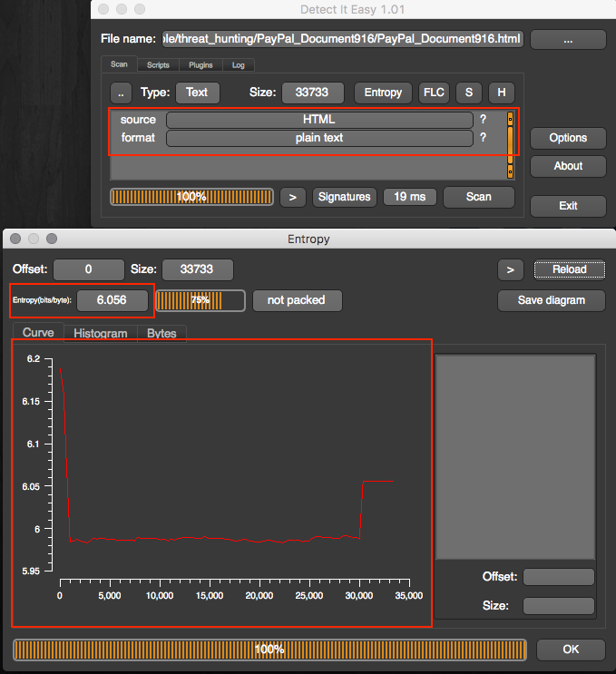Click the Entropy button in the scan toolbar

point(383,93)
